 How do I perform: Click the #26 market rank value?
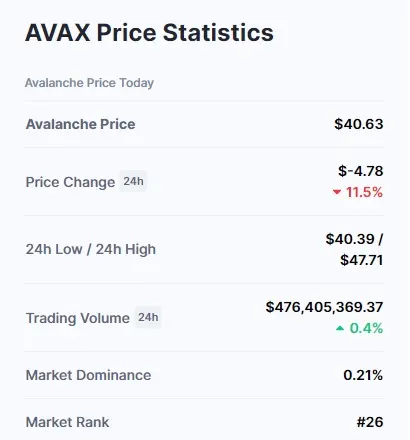(x=370, y=422)
